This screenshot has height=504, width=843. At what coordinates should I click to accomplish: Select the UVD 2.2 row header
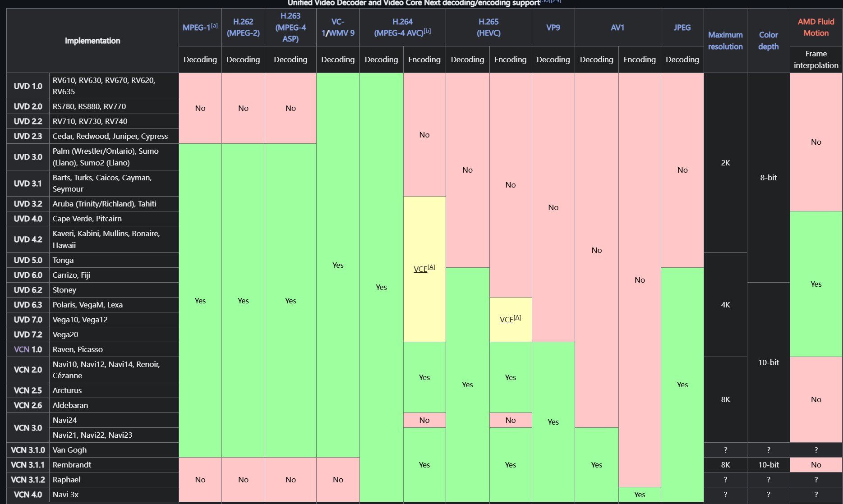28,121
